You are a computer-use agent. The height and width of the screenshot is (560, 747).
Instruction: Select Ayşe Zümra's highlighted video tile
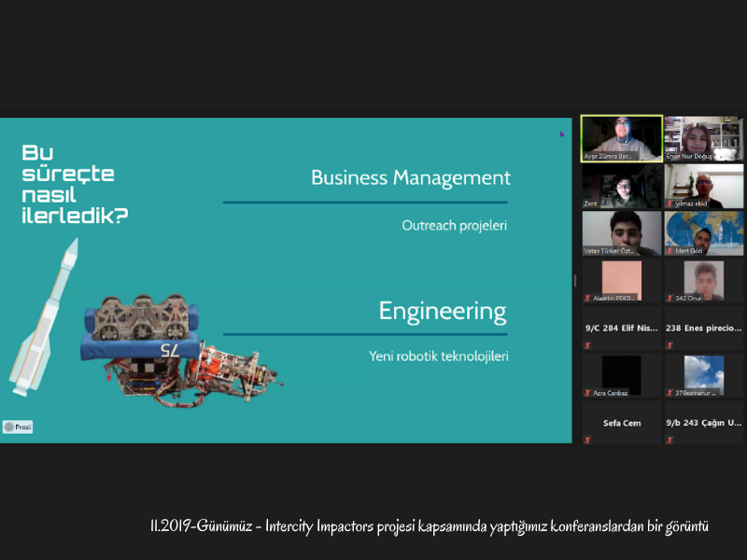point(621,137)
